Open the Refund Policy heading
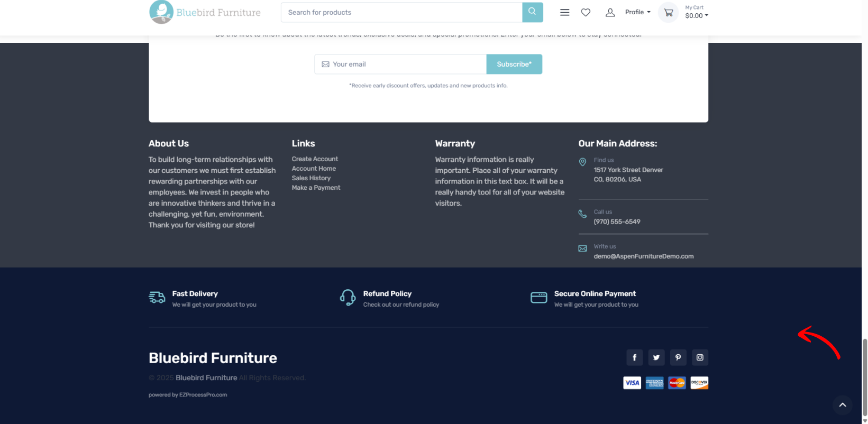This screenshot has height=424, width=868. pyautogui.click(x=387, y=293)
